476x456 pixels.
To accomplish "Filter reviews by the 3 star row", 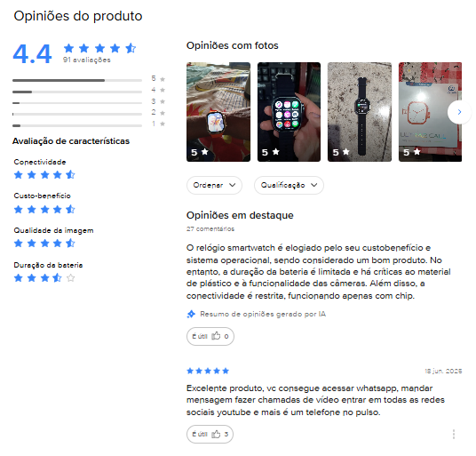I will tap(89, 103).
